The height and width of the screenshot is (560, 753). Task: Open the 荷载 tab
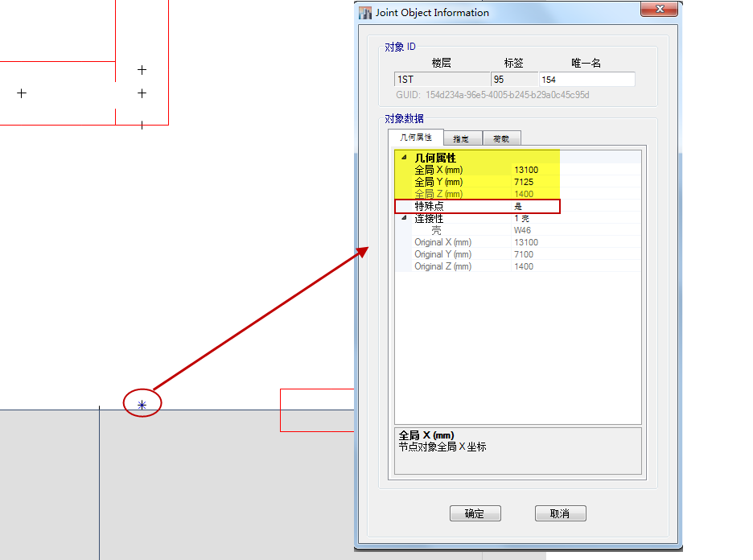(501, 138)
